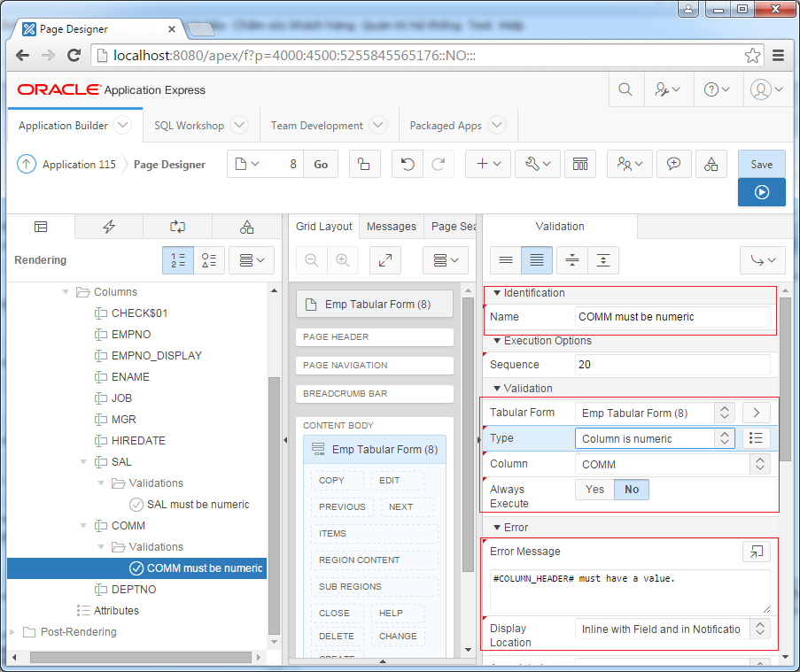Open the SQL Workshop dropdown arrow
800x672 pixels.
coord(239,125)
